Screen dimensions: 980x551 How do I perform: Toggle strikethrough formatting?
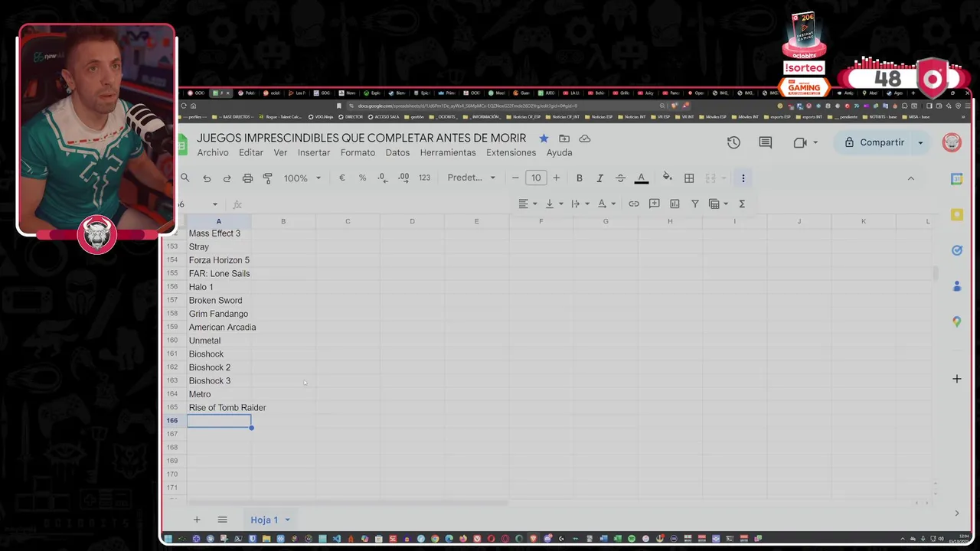click(621, 178)
